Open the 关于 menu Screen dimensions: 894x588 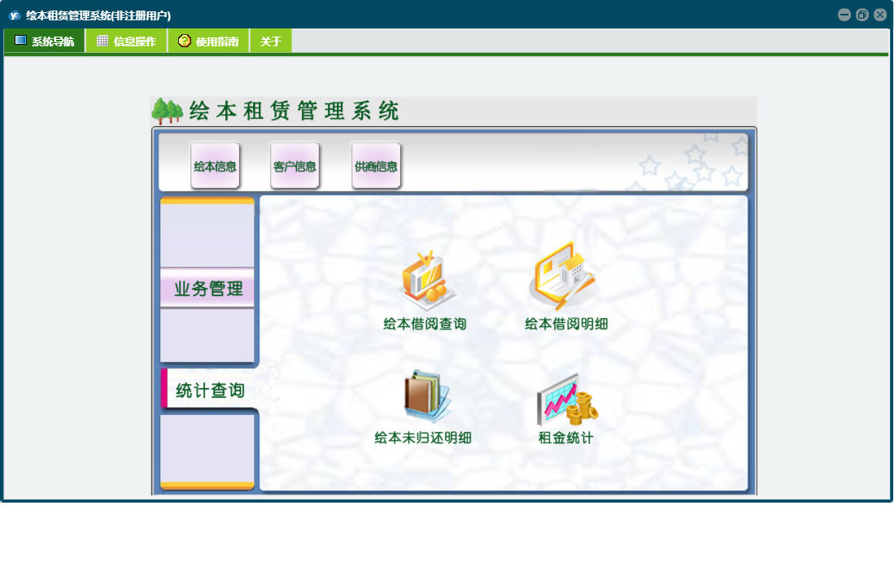coord(271,41)
